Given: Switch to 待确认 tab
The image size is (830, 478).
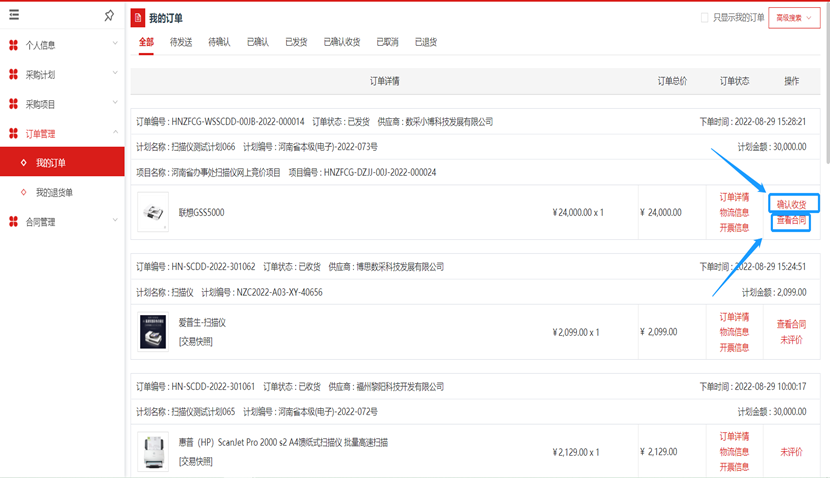Looking at the screenshot, I should click(x=219, y=42).
